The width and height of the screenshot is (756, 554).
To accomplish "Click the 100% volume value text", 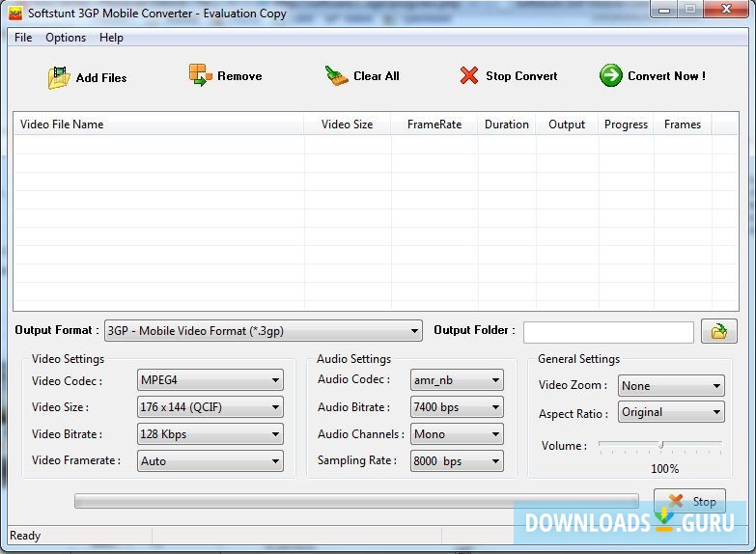I will (x=665, y=468).
